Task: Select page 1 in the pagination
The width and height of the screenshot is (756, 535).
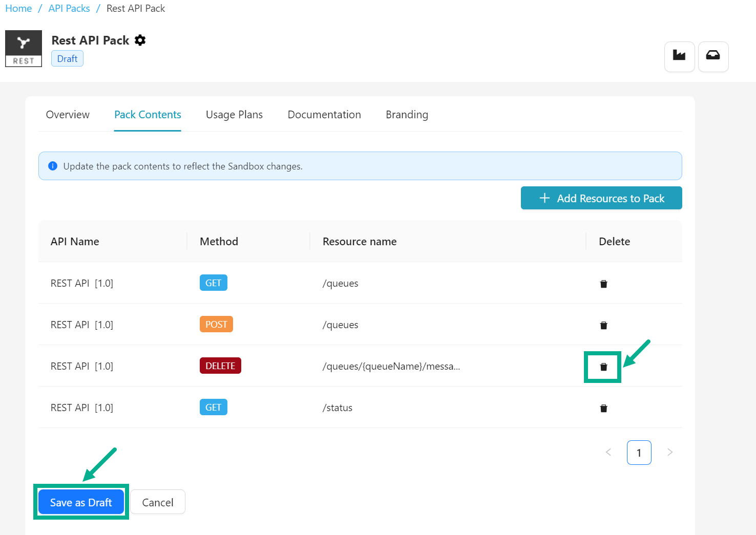Action: coord(639,453)
